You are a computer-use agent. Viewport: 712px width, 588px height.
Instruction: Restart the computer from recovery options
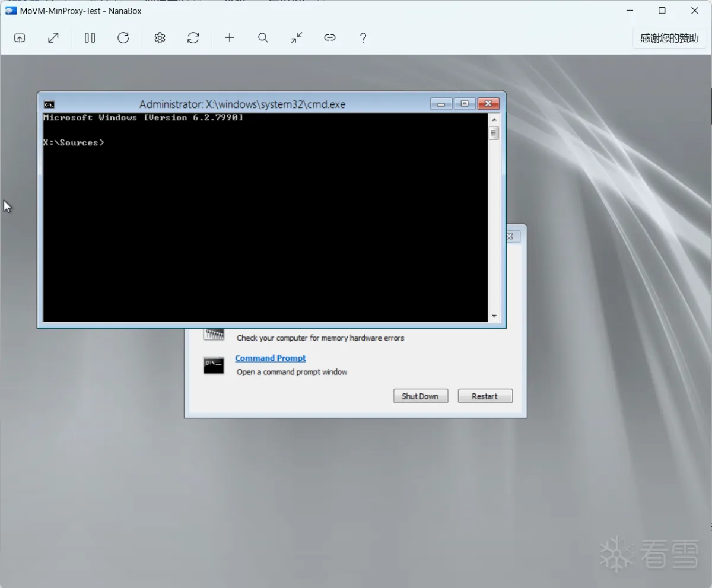[x=485, y=396]
